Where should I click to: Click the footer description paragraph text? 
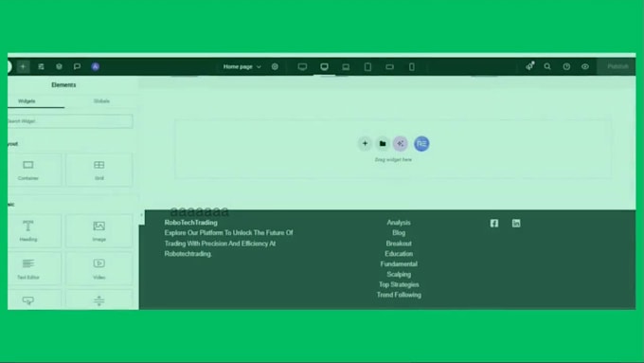click(229, 244)
